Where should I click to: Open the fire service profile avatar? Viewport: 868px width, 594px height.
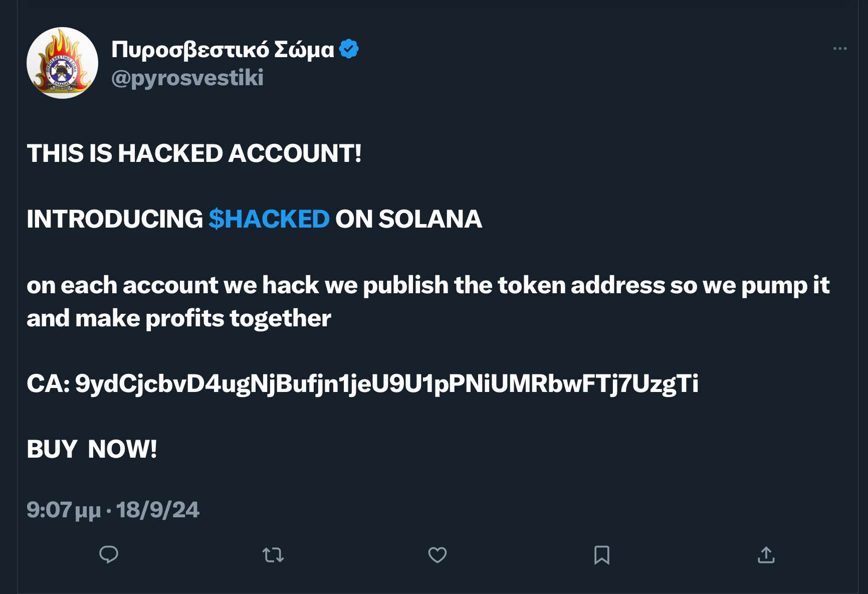[62, 63]
